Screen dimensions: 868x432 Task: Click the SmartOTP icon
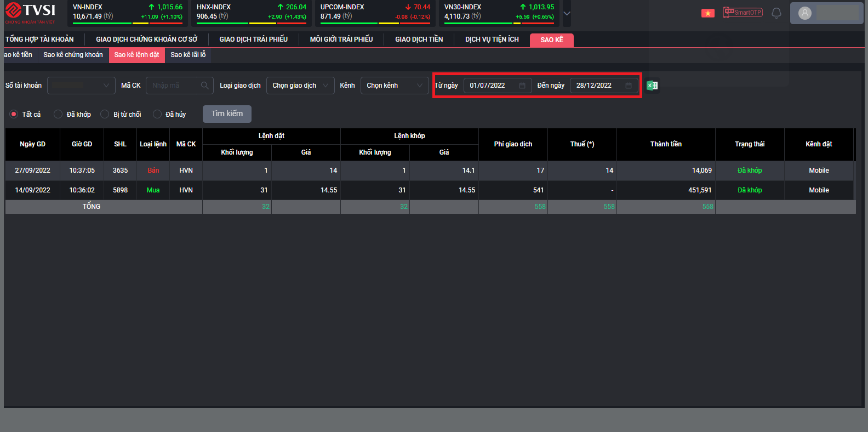point(743,12)
